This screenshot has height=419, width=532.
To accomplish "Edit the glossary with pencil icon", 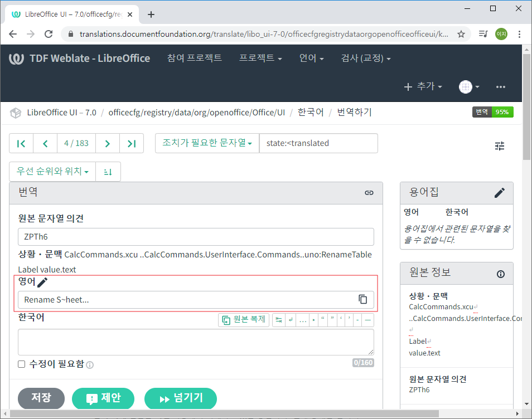I will (x=500, y=193).
